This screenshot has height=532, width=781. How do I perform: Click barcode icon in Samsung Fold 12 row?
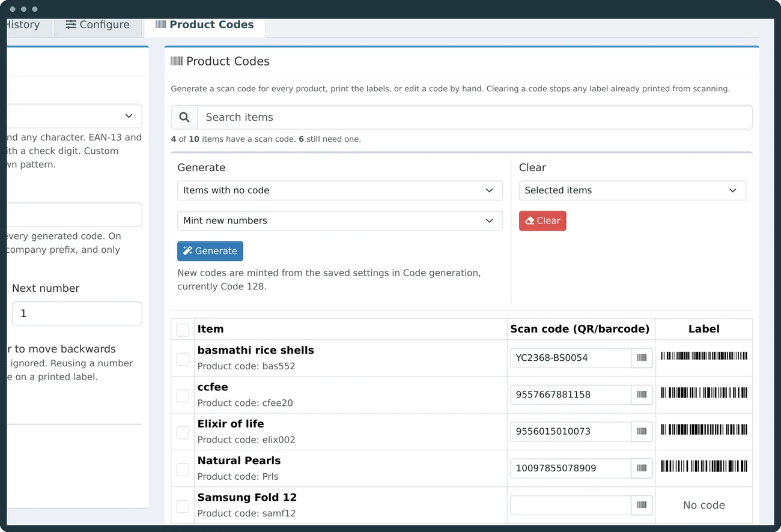[x=642, y=505]
